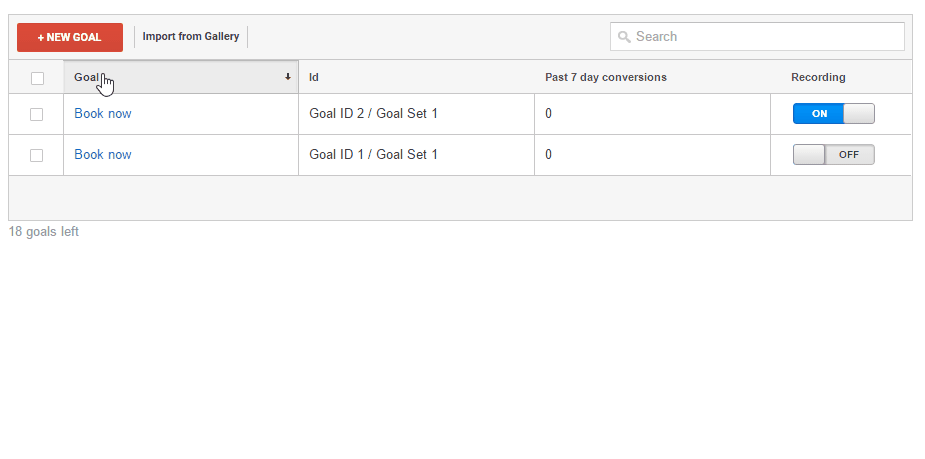
Task: Tick the select-all checkbox in table header
Action: pyautogui.click(x=37, y=78)
